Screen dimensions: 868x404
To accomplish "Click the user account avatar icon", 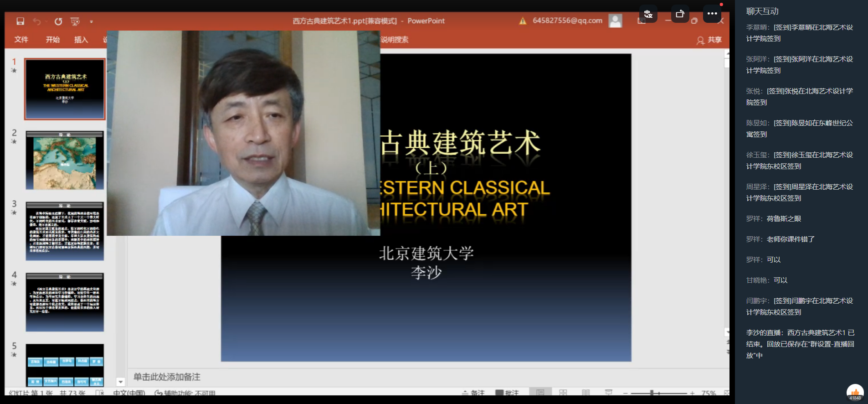I will (x=615, y=21).
